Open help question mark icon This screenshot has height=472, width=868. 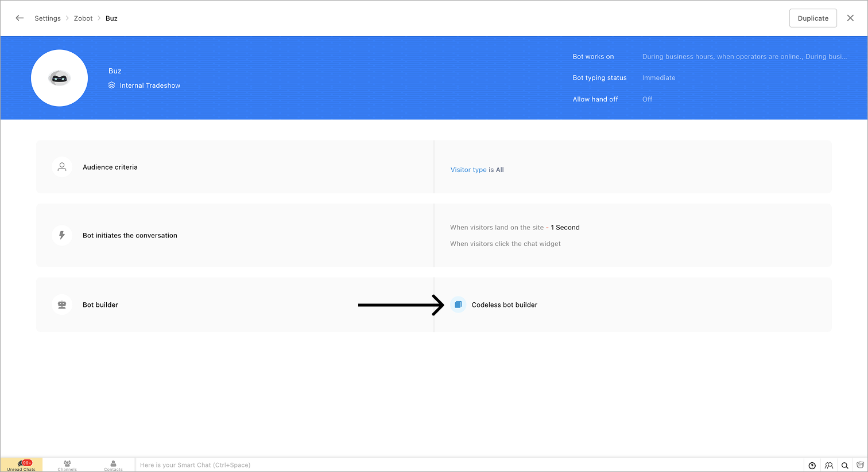pyautogui.click(x=812, y=466)
